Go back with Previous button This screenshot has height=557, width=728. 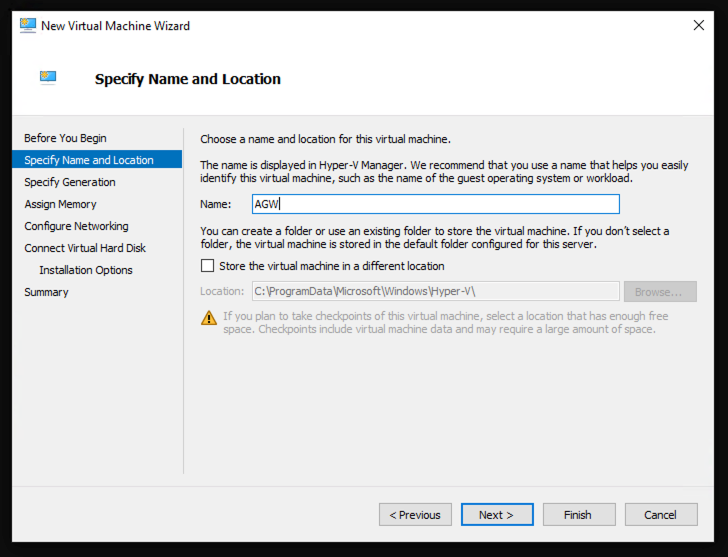tap(415, 515)
